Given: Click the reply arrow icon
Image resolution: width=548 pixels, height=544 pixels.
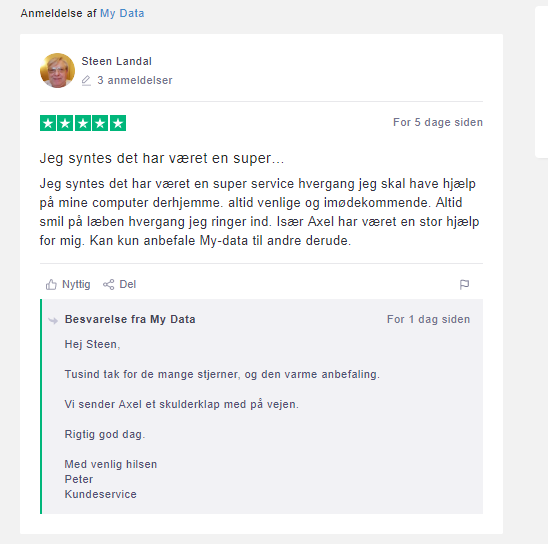Looking at the screenshot, I should [x=53, y=320].
